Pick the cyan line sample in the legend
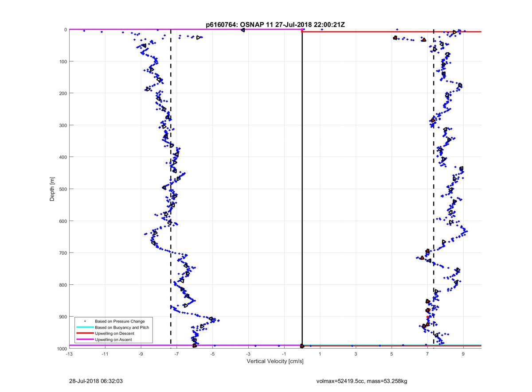 pyautogui.click(x=84, y=327)
